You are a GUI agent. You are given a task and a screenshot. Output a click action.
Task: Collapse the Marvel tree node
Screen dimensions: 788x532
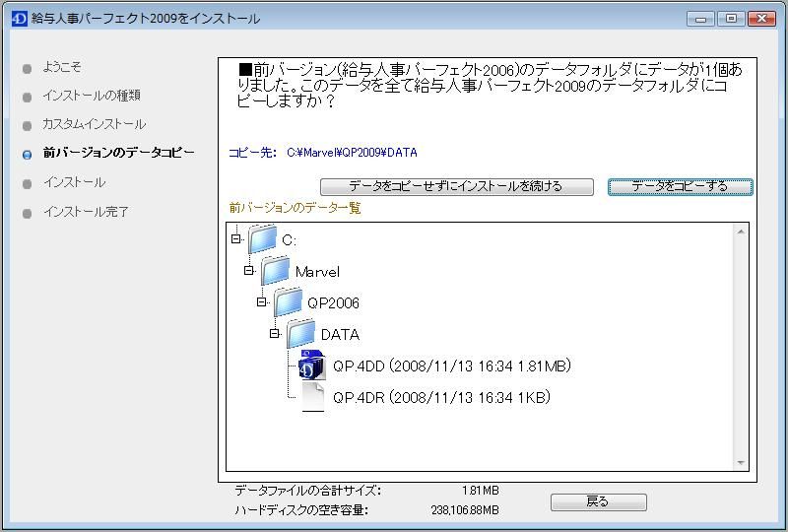249,270
